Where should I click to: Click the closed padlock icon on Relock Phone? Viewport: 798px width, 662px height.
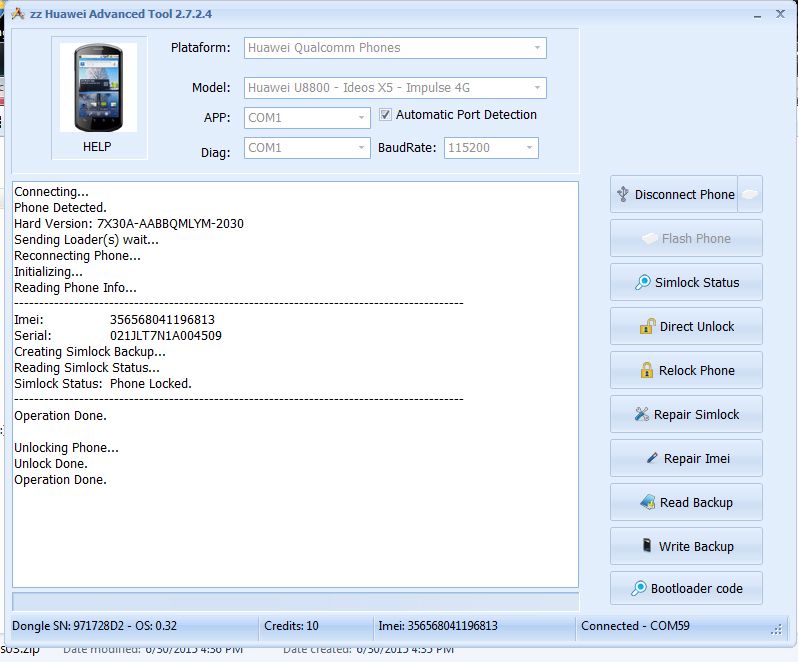point(646,370)
